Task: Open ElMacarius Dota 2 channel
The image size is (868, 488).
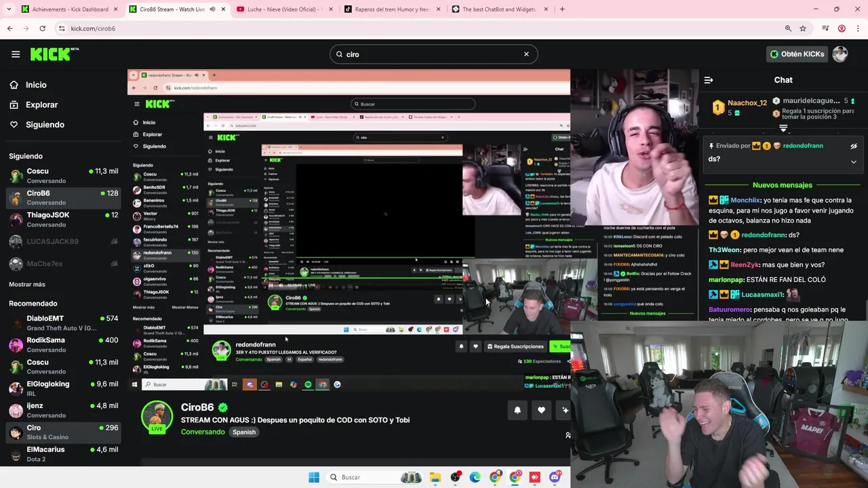Action: [64, 453]
